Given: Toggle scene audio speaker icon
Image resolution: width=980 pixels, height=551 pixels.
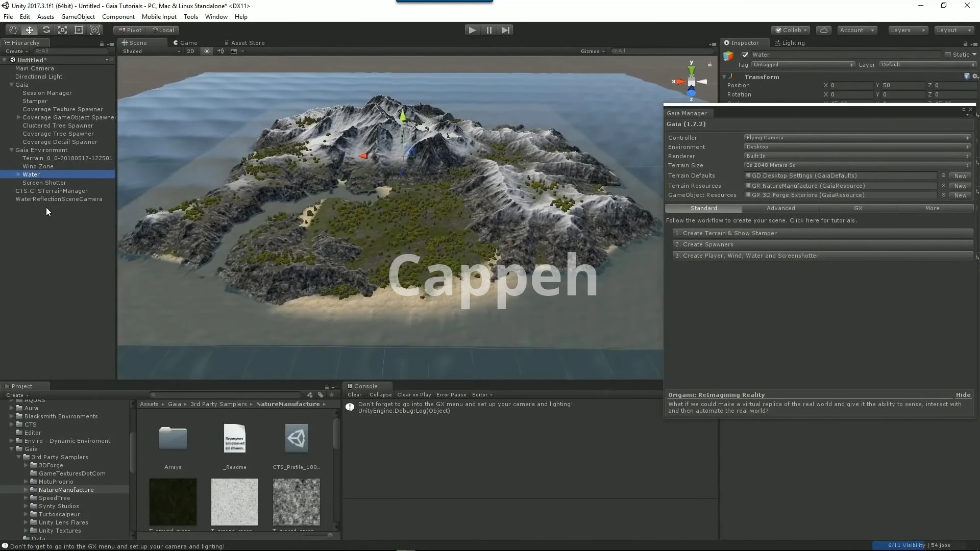Looking at the screenshot, I should click(x=220, y=51).
